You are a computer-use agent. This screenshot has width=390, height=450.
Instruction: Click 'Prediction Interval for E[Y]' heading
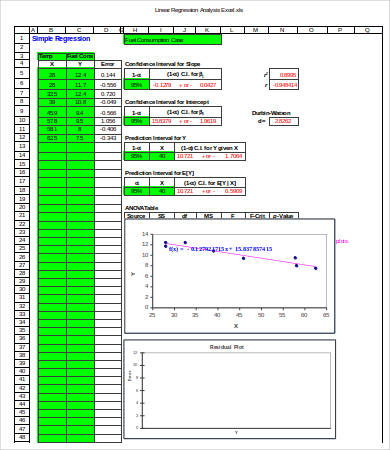(159, 173)
